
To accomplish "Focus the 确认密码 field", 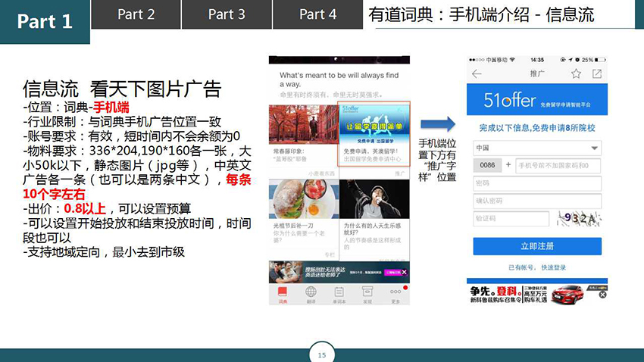I will pyautogui.click(x=537, y=201).
